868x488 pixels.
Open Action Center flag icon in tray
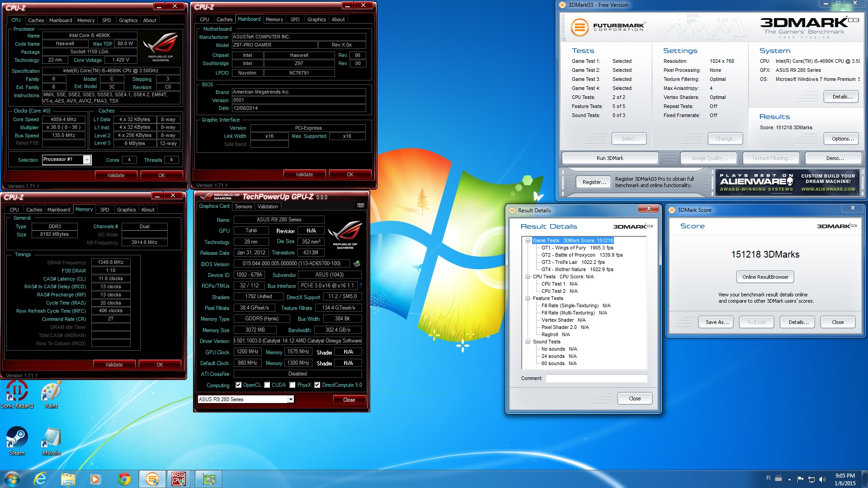point(801,479)
